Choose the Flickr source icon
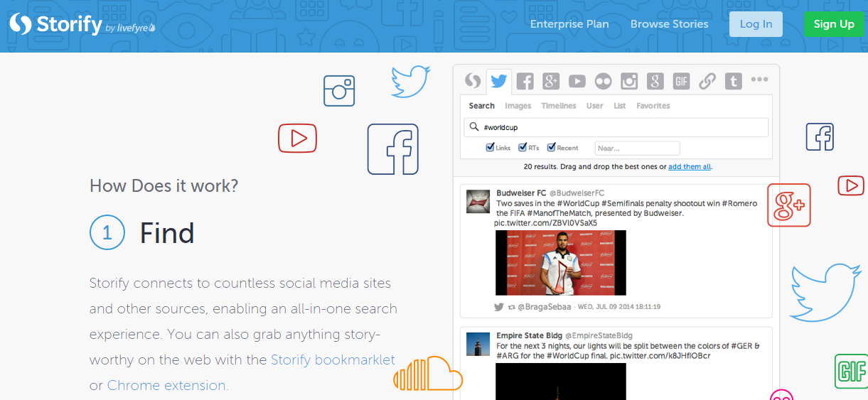The image size is (868, 400). 603,81
